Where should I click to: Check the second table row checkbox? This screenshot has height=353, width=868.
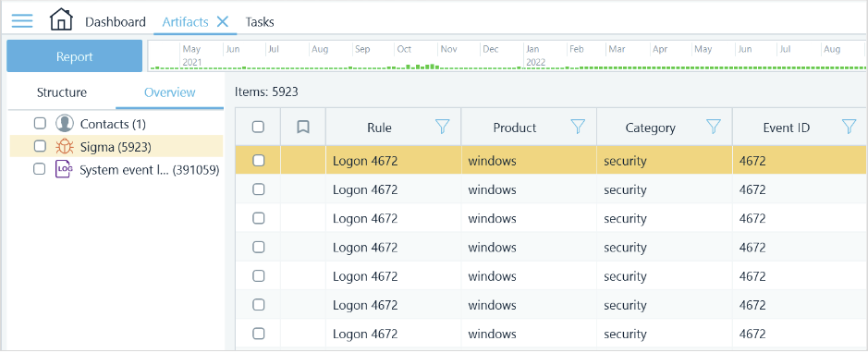pos(259,189)
